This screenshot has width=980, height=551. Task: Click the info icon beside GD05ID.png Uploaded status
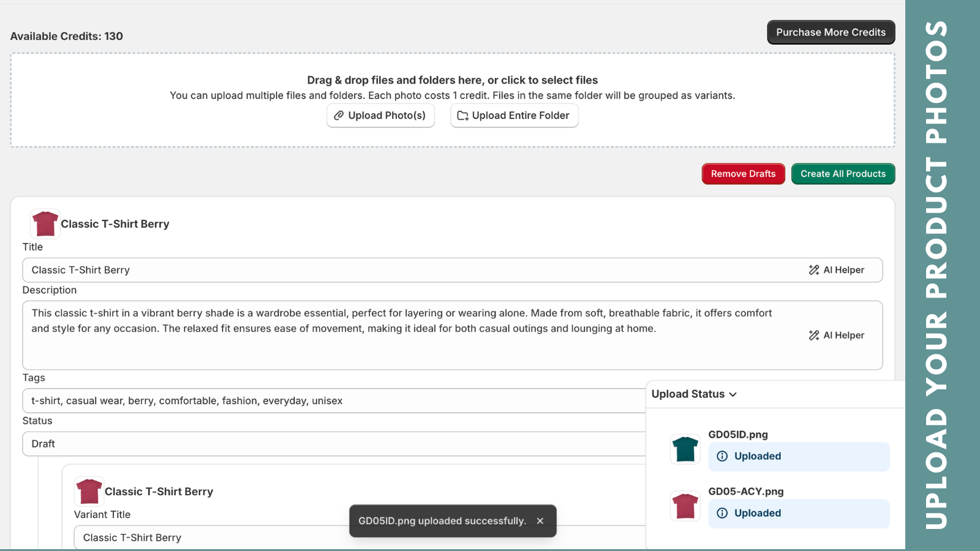pyautogui.click(x=722, y=456)
